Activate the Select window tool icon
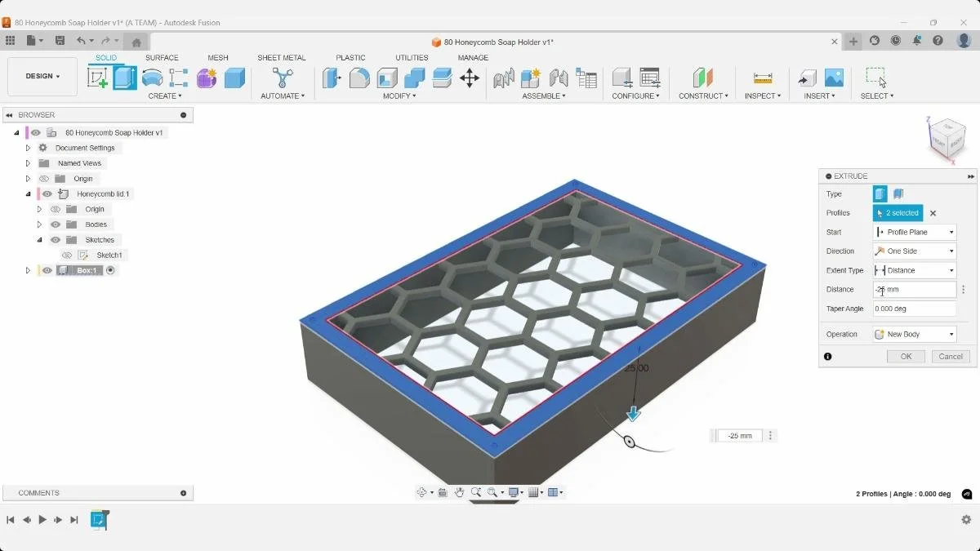The width and height of the screenshot is (980, 551). pyautogui.click(x=876, y=78)
